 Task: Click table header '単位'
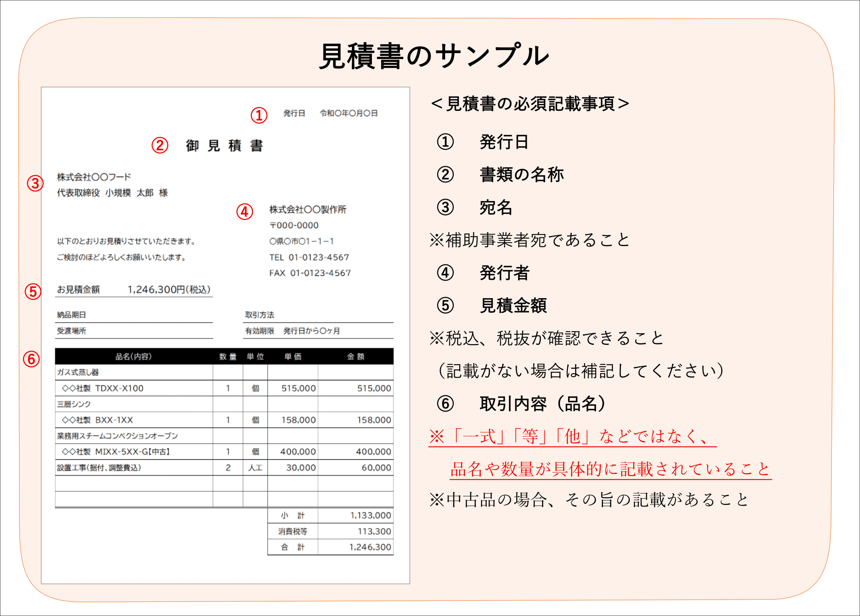[255, 356]
